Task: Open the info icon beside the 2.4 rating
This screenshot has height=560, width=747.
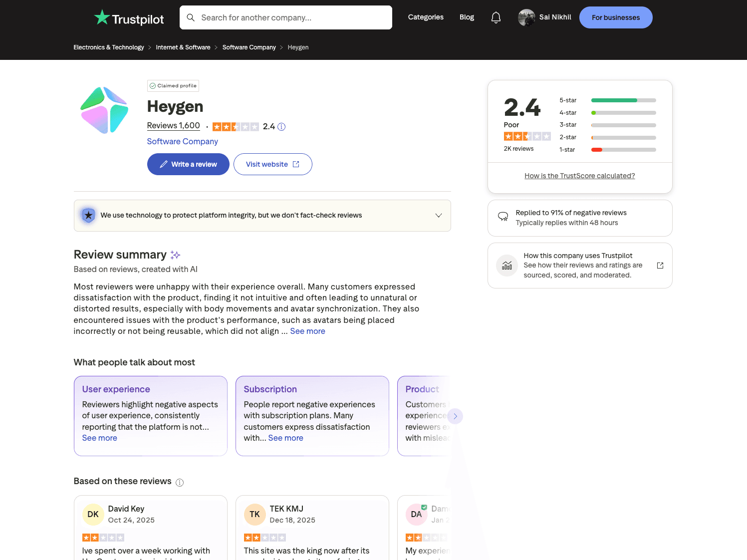Action: click(x=281, y=127)
